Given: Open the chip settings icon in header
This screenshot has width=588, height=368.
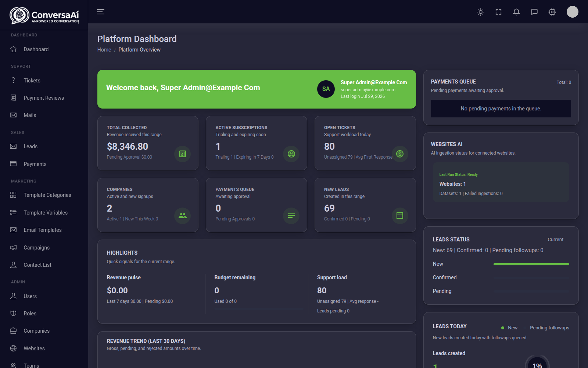Looking at the screenshot, I should coord(552,12).
